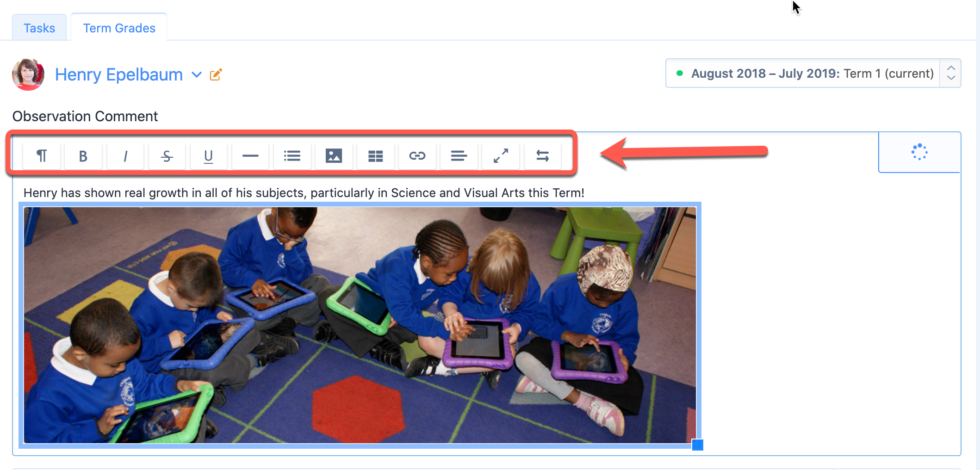Toggle underline formatting
980x470 pixels.
click(x=208, y=156)
